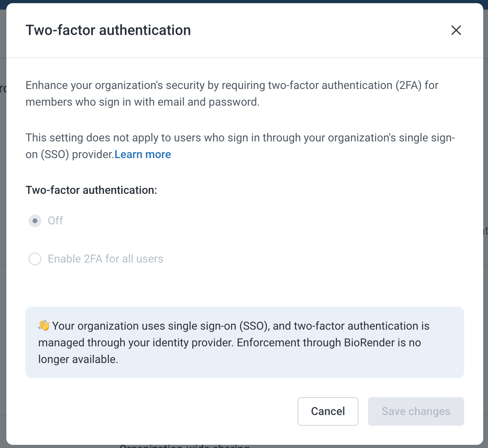Image resolution: width=488 pixels, height=448 pixels.
Task: Click the partially hidden Organization-wide sharing text
Action: 184,446
